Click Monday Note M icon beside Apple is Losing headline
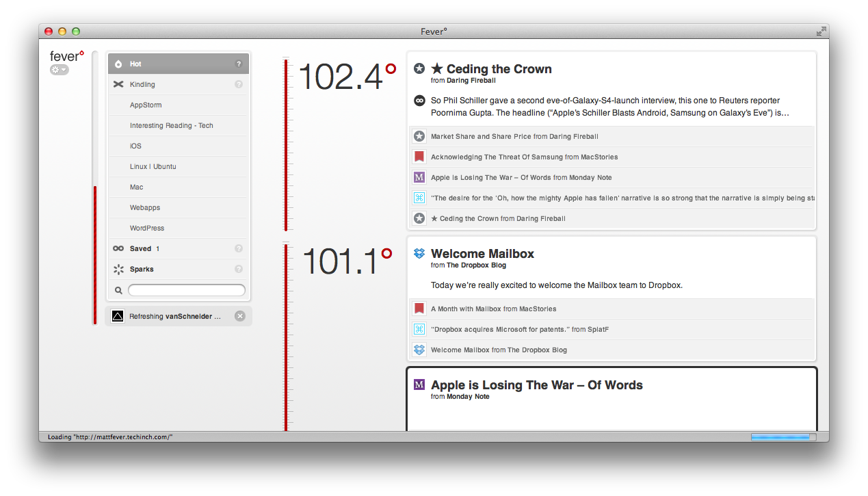This screenshot has height=496, width=868. click(419, 384)
